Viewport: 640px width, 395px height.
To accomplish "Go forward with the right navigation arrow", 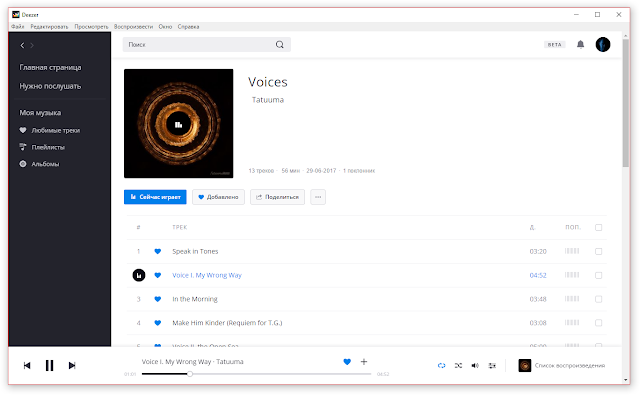I will (32, 45).
